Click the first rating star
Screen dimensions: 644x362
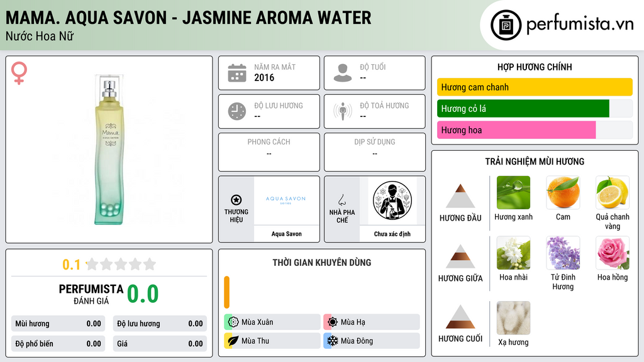tap(92, 264)
